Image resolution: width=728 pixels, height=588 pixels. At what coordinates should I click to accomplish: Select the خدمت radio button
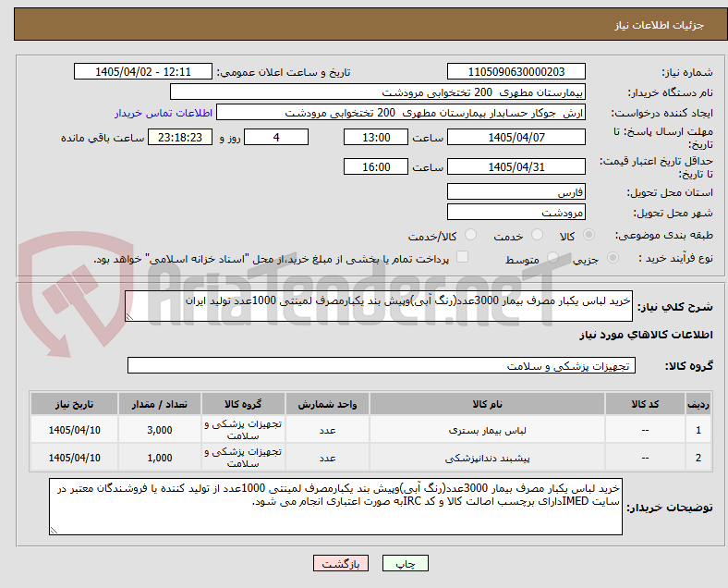click(537, 235)
